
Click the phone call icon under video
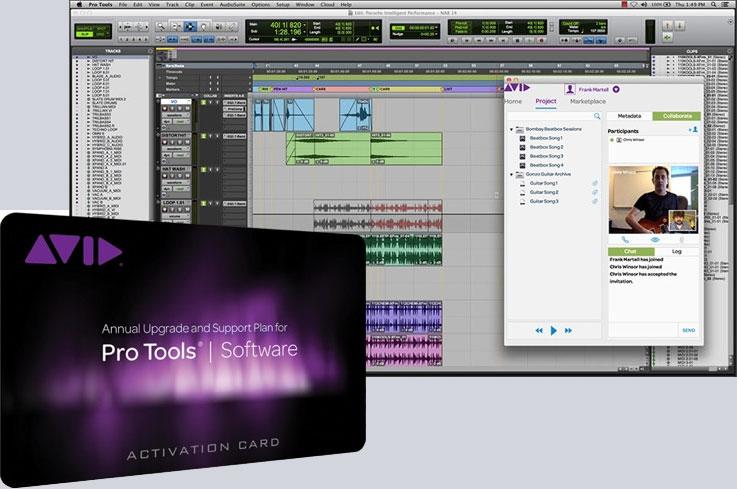tap(625, 240)
